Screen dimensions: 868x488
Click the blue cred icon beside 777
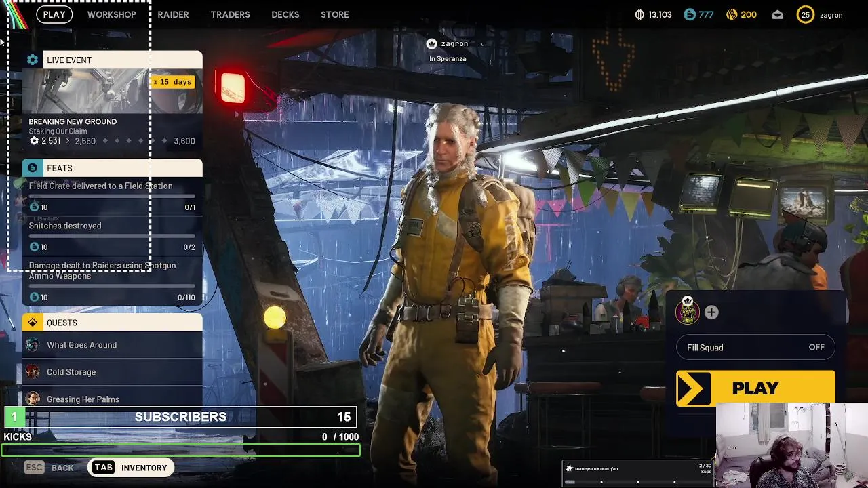(690, 14)
